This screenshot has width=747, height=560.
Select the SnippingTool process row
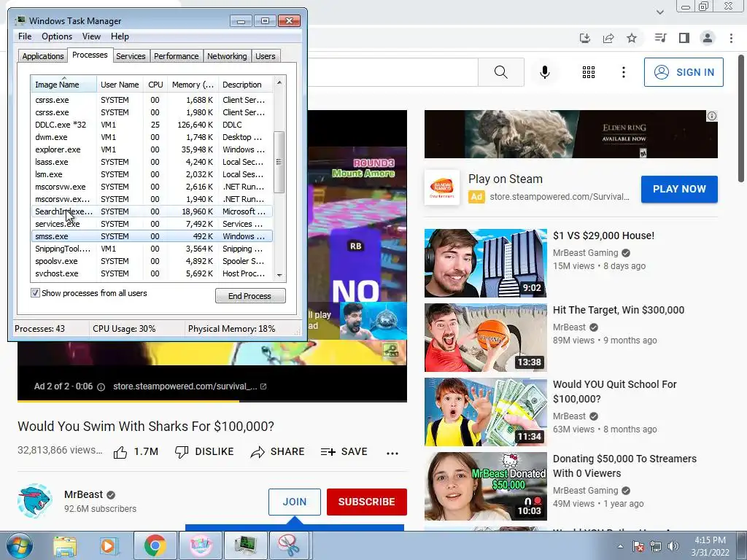pyautogui.click(x=152, y=249)
